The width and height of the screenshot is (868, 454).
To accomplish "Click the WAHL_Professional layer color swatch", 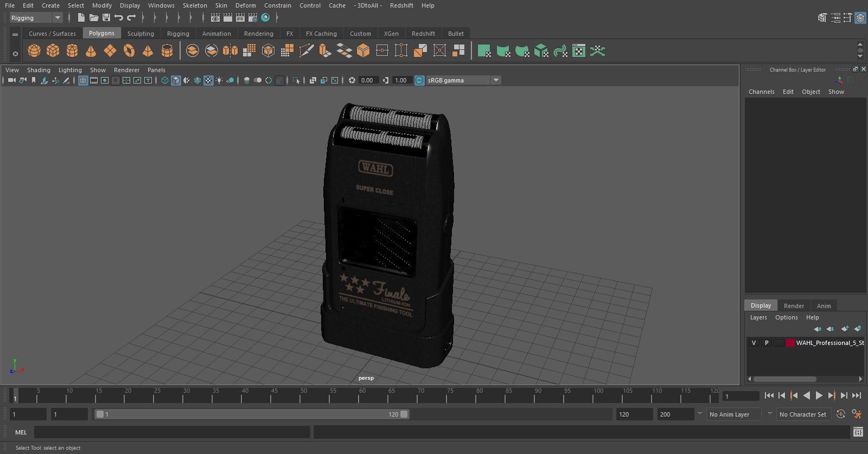I will coord(790,343).
